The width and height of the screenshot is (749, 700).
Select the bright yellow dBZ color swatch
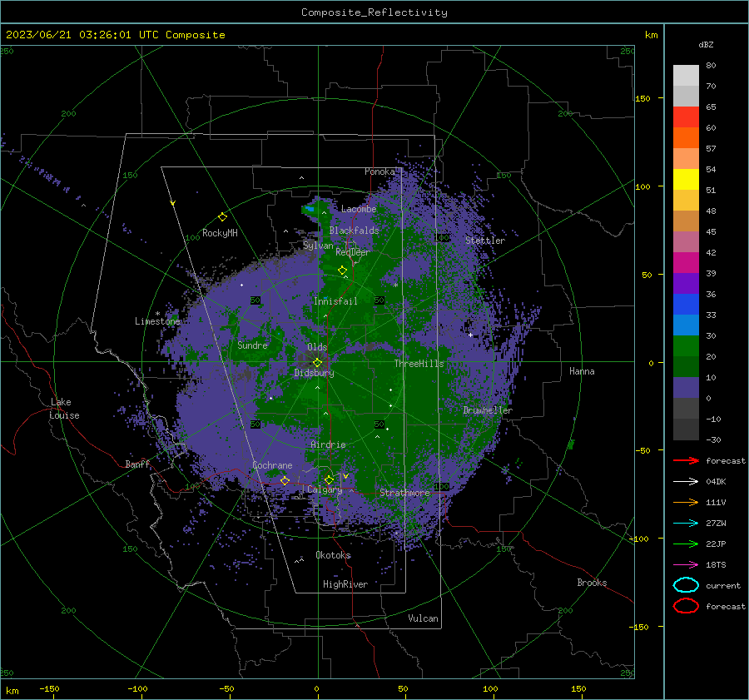[x=686, y=180]
